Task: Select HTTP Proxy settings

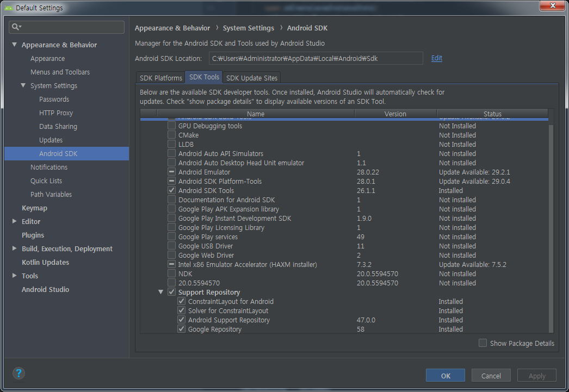Action: pos(56,113)
